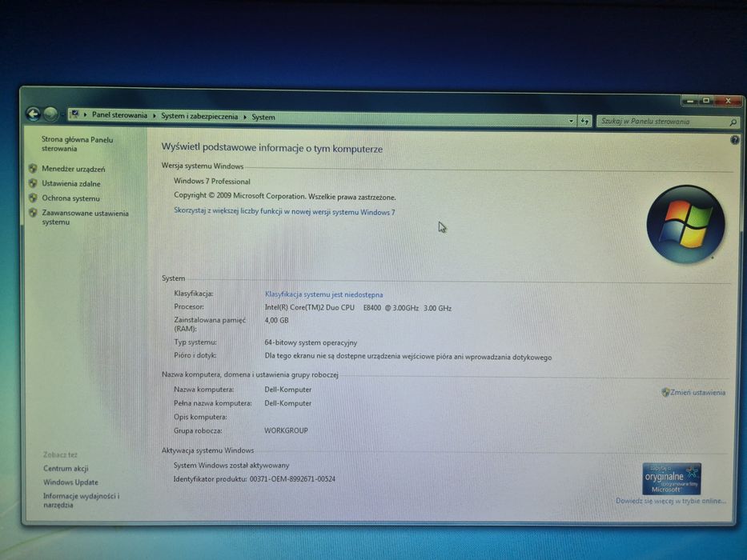Open 'Windows Update' in the See also list
747x560 pixels.
click(x=70, y=482)
